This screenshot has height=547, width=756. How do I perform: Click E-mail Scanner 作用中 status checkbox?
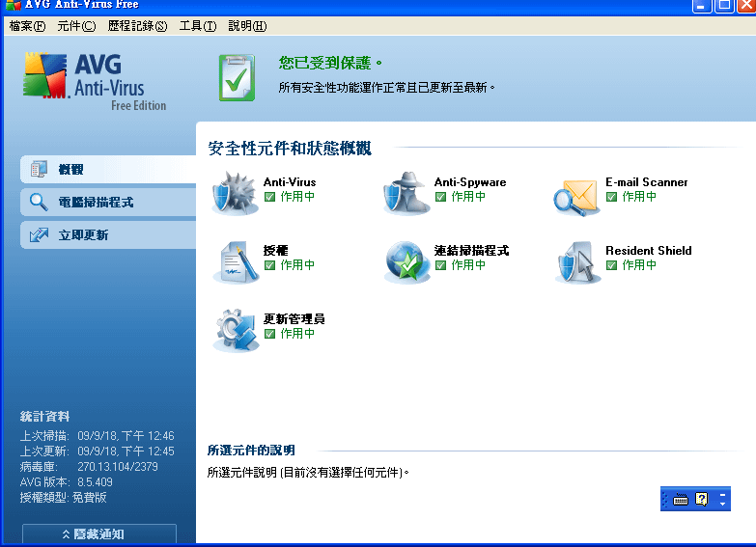[x=611, y=197]
